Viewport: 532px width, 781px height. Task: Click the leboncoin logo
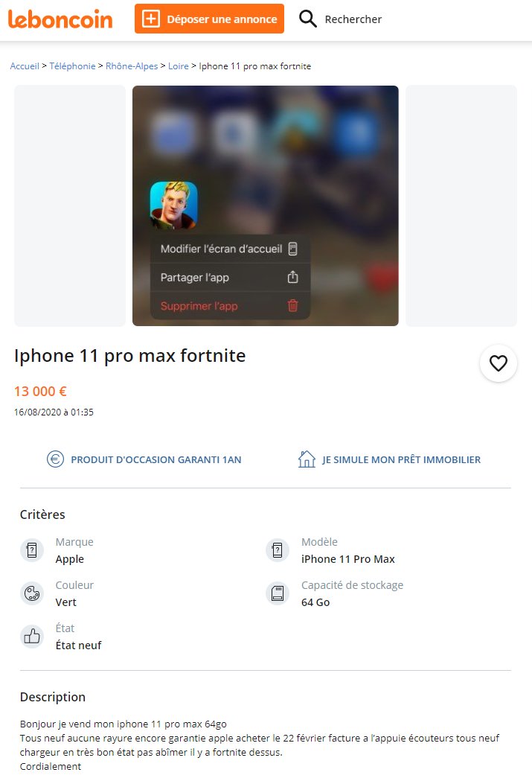point(60,19)
